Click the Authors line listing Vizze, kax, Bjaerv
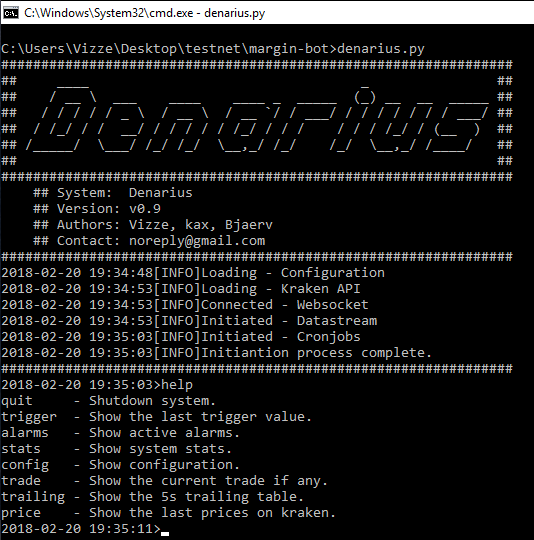This screenshot has height=540, width=534. tap(153, 225)
